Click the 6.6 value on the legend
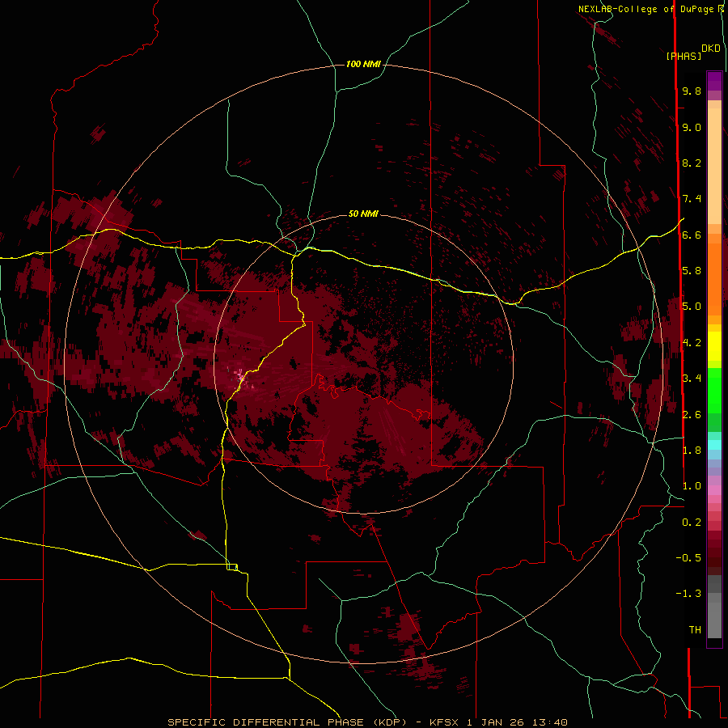The width and height of the screenshot is (728, 728). (x=692, y=235)
